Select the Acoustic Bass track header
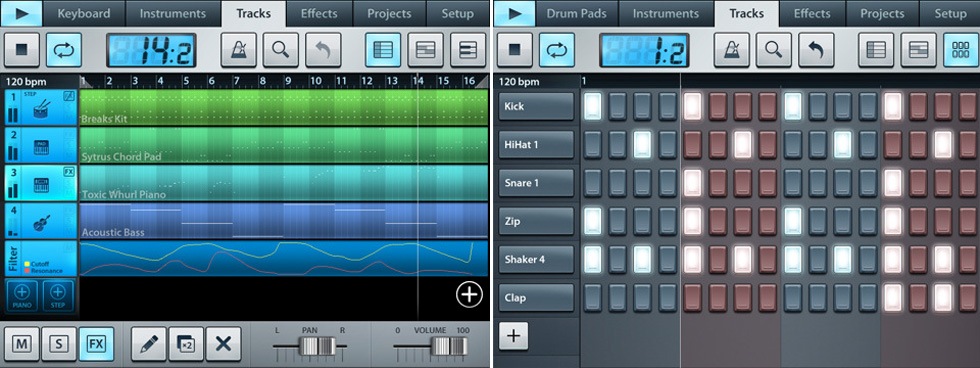This screenshot has height=368, width=980. [40, 221]
